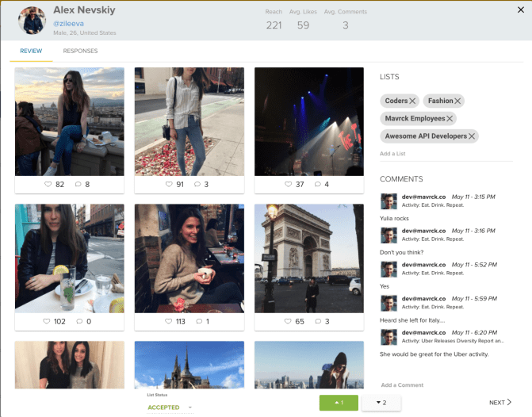Screen dimensions: 532x417
Task: Open the coffee cup restaurant photo
Action: 189,258
